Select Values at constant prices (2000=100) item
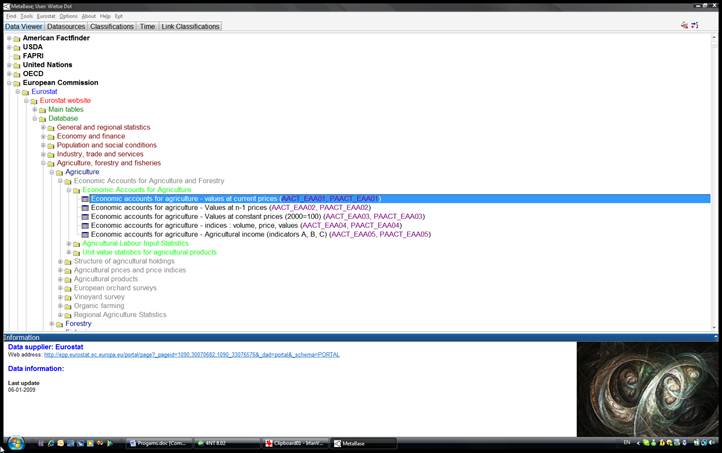 point(257,217)
